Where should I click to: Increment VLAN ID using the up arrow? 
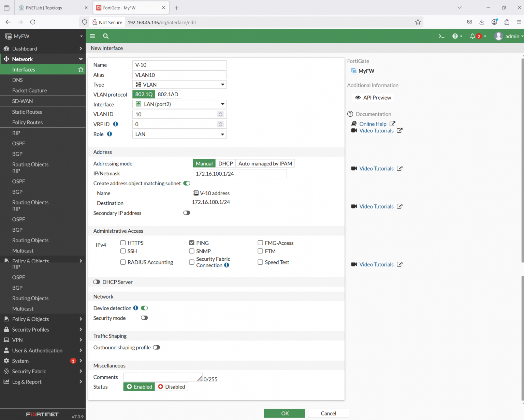coord(220,113)
